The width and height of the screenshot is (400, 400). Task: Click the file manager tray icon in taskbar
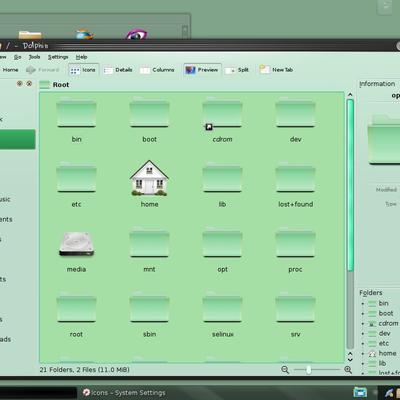pyautogui.click(x=360, y=392)
